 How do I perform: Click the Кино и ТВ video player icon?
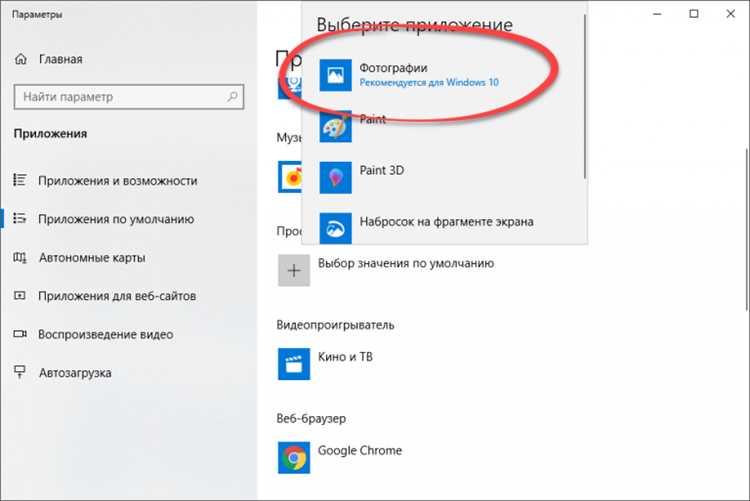[x=292, y=358]
